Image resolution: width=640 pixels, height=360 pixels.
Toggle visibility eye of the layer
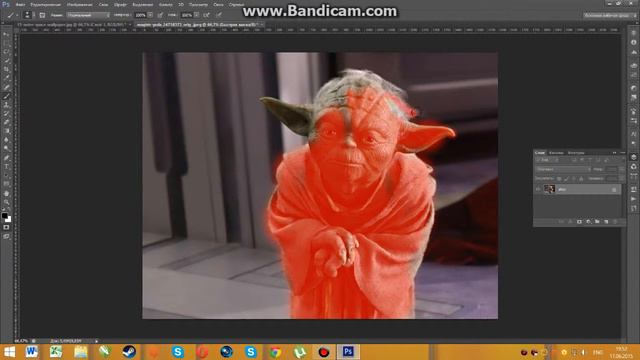click(538, 189)
